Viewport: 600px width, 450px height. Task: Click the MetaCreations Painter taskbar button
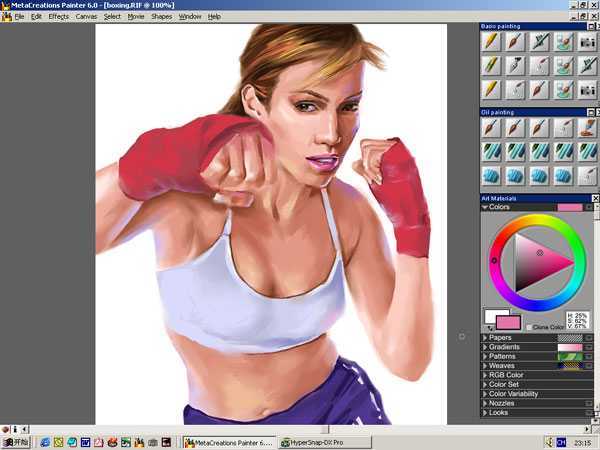coord(229,443)
